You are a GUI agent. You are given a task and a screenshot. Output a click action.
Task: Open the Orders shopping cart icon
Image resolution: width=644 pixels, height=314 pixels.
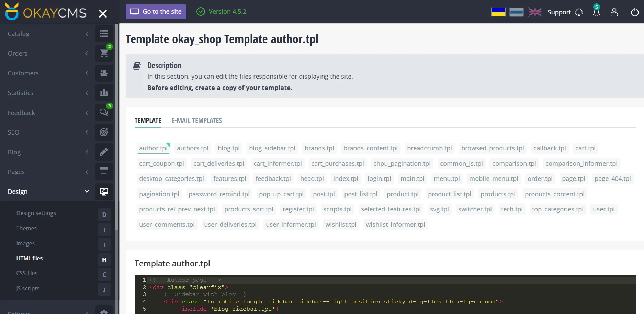coord(104,53)
